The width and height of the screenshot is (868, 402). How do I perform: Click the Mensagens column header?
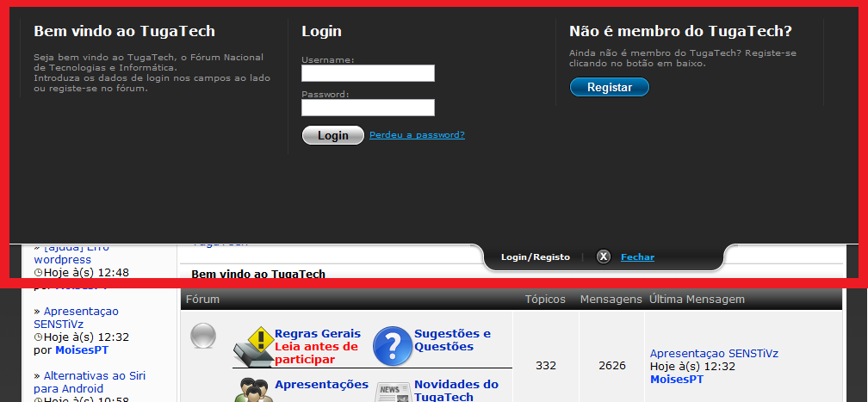[x=611, y=299]
